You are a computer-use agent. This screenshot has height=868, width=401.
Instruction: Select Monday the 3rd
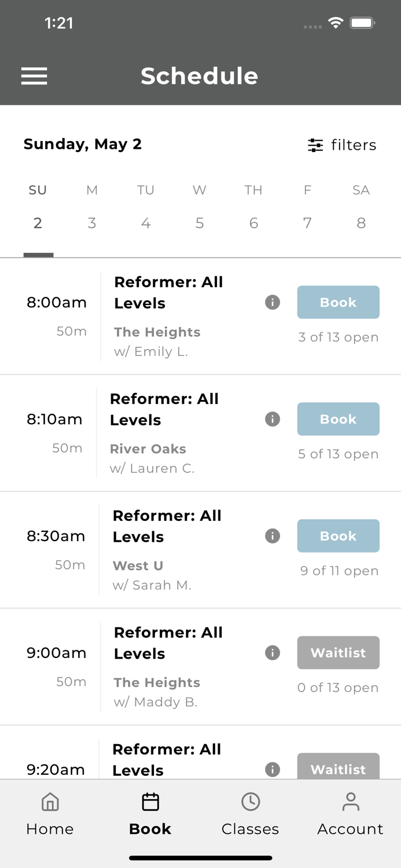point(91,223)
